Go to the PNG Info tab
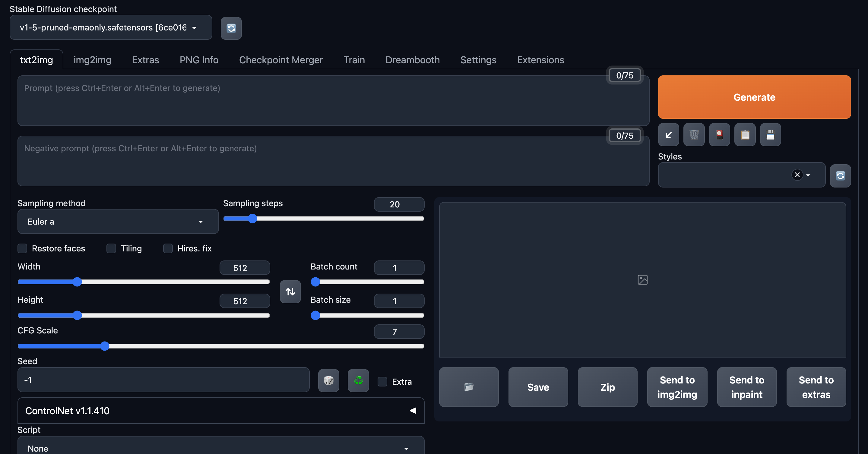This screenshot has height=454, width=868. [x=199, y=60]
